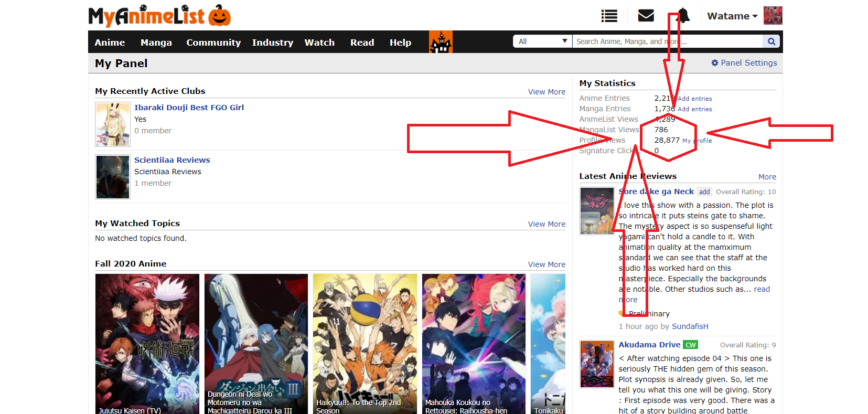
Task: Open More latest anime reviews
Action: click(x=767, y=177)
